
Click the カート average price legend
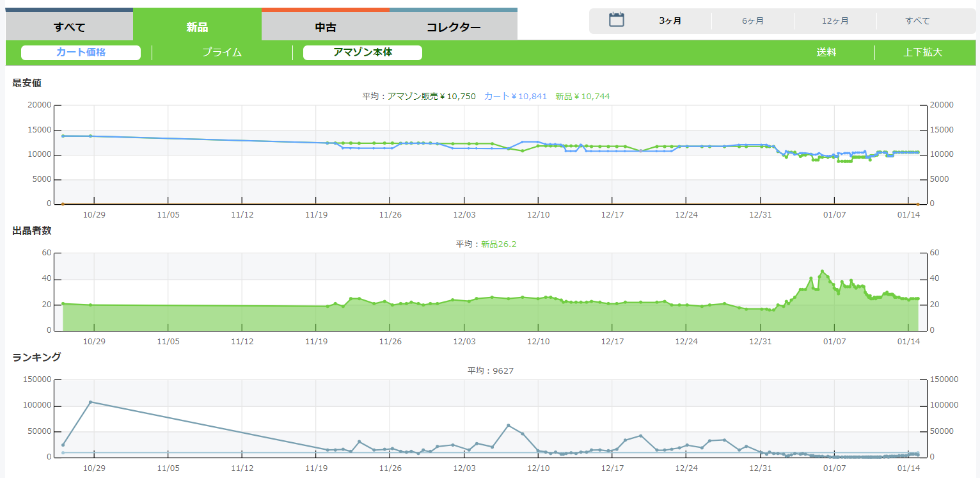coord(516,96)
